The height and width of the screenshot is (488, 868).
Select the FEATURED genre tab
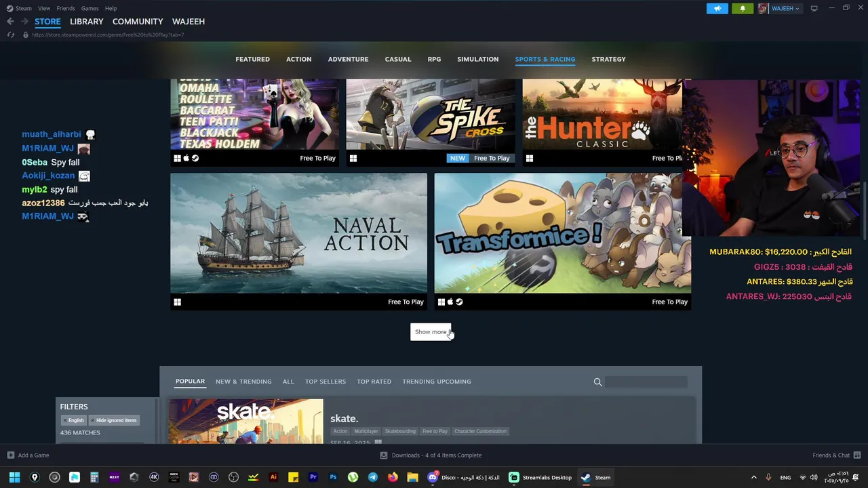(252, 60)
